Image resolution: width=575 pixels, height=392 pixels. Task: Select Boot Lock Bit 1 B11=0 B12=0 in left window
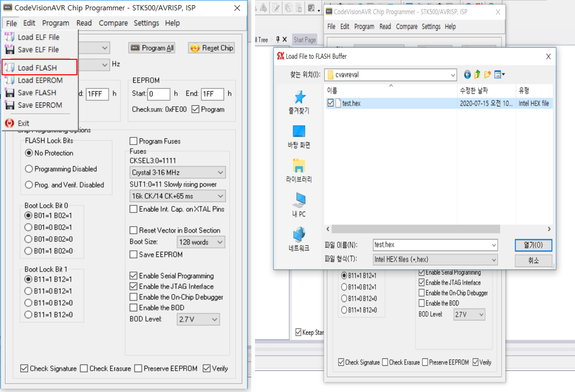(x=28, y=303)
